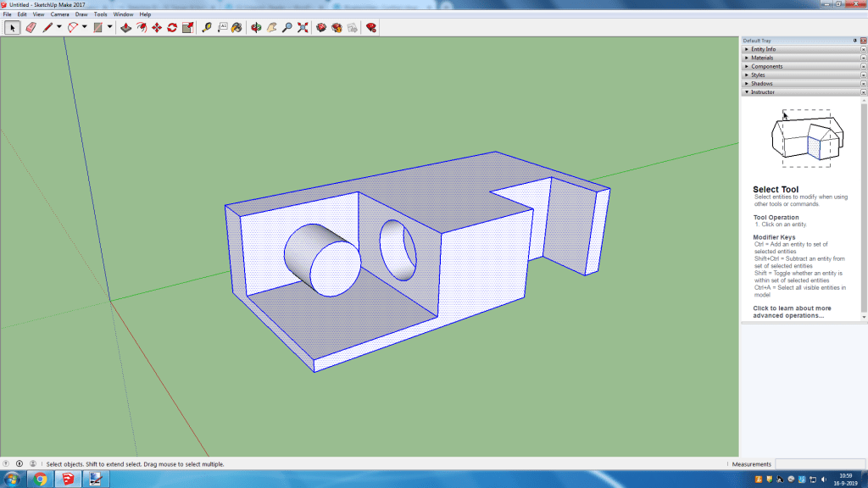Open the dropdown arrow beside the Line tool
868x488 pixels.
point(58,28)
